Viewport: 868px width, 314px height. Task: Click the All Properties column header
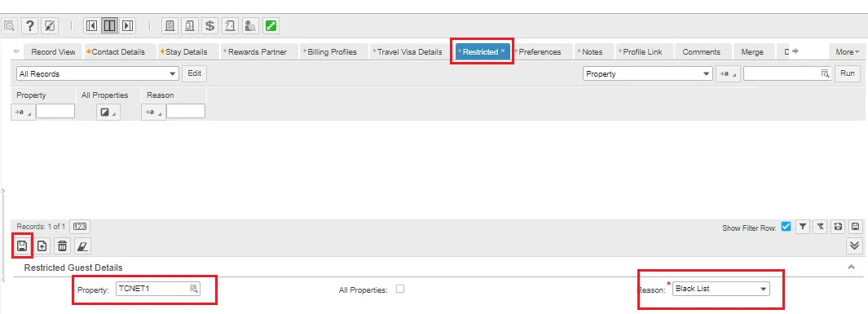[104, 95]
